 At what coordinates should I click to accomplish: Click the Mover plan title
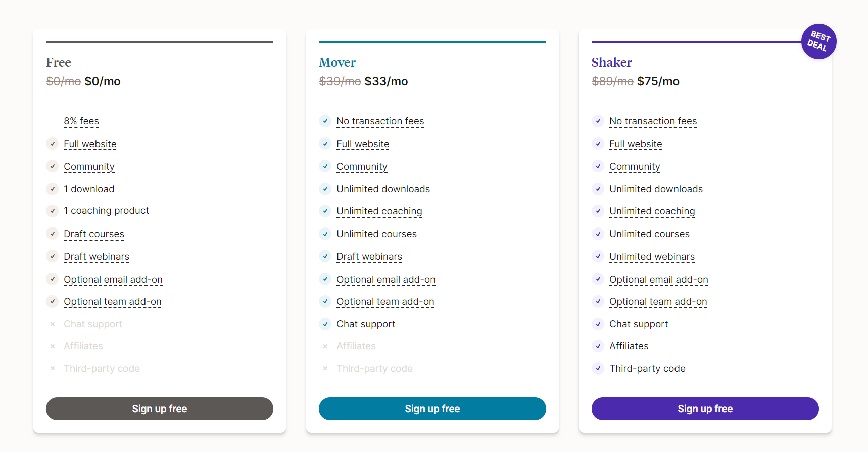(x=337, y=62)
